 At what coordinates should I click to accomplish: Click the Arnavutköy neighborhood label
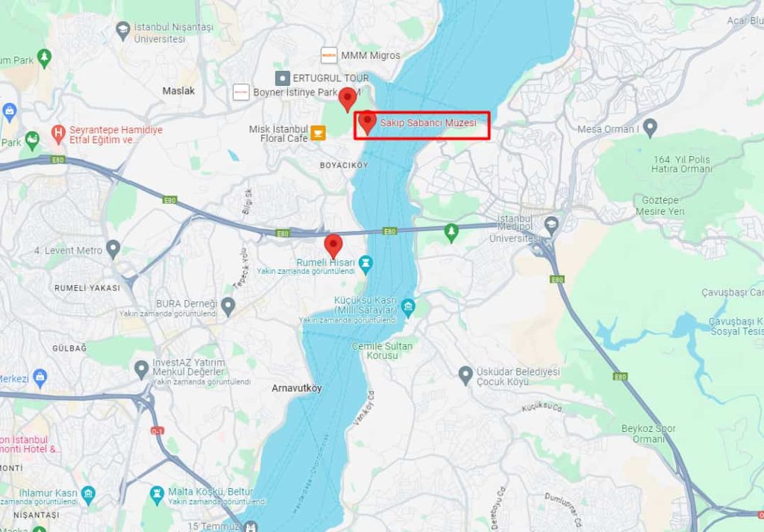point(297,388)
